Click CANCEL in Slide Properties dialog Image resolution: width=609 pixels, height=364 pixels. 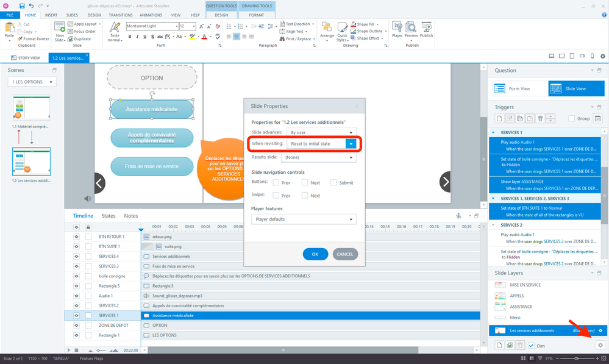(345, 254)
